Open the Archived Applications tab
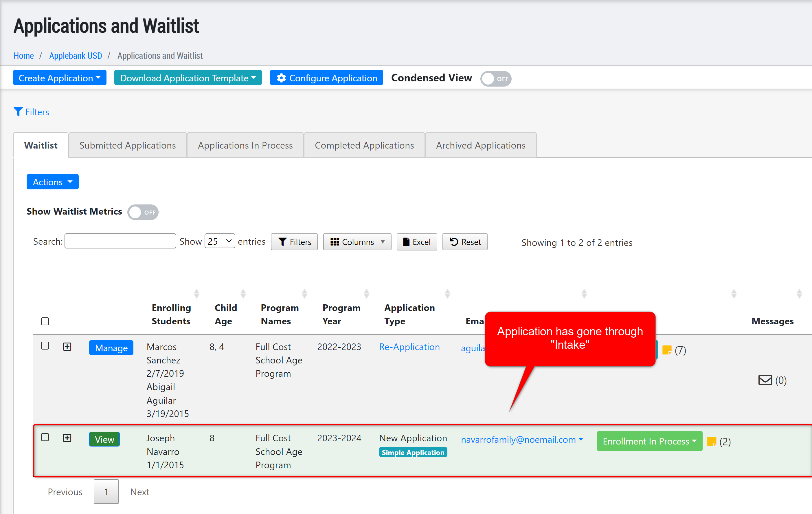 (x=481, y=145)
